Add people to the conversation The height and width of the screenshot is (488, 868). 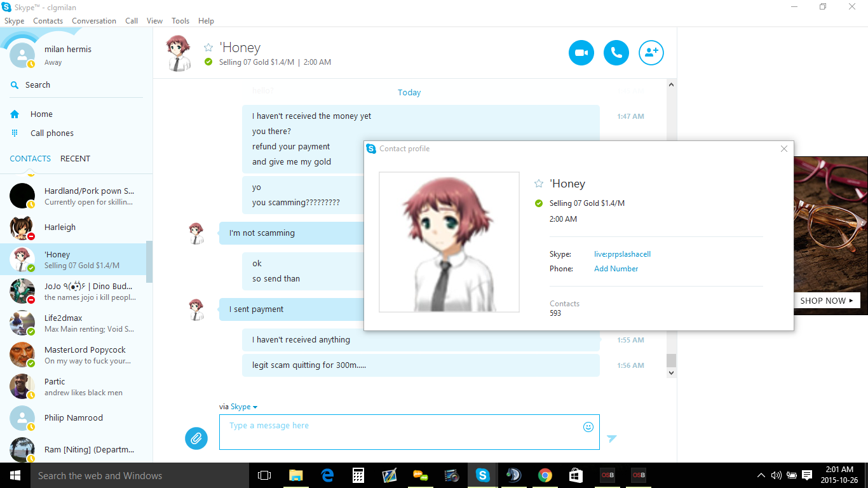click(651, 53)
